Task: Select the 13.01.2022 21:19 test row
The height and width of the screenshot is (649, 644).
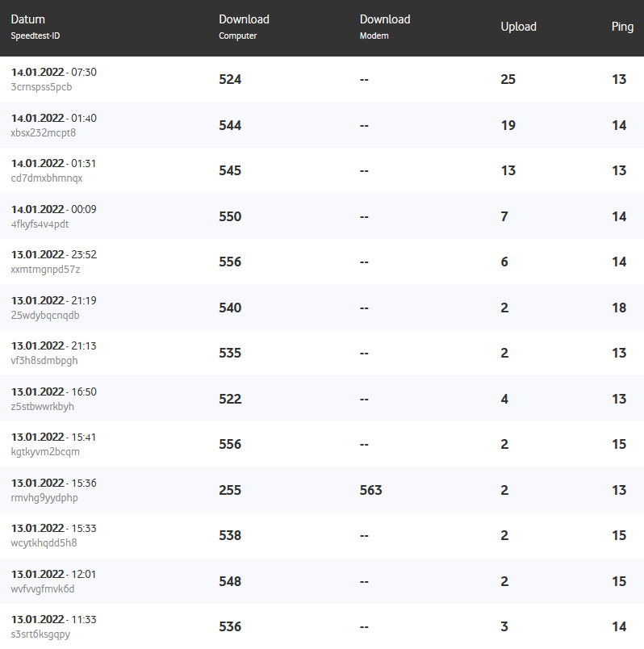Action: [x=53, y=300]
